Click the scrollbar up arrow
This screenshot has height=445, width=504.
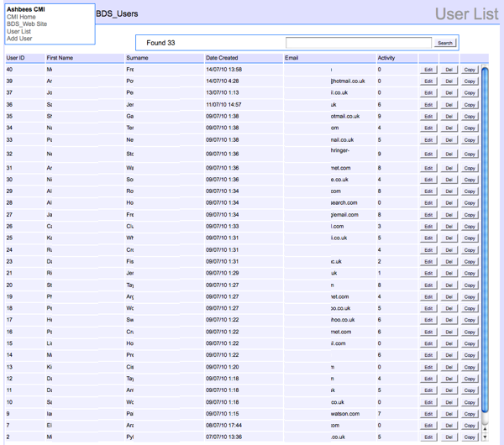pos(485,428)
